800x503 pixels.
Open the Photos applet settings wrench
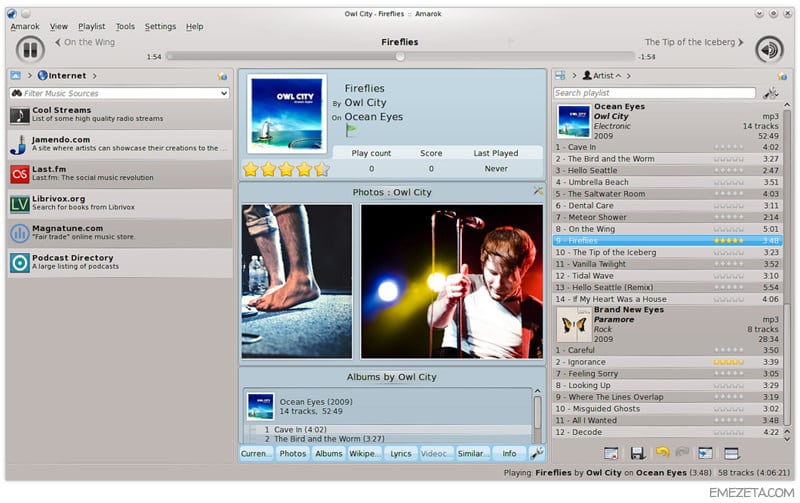538,191
